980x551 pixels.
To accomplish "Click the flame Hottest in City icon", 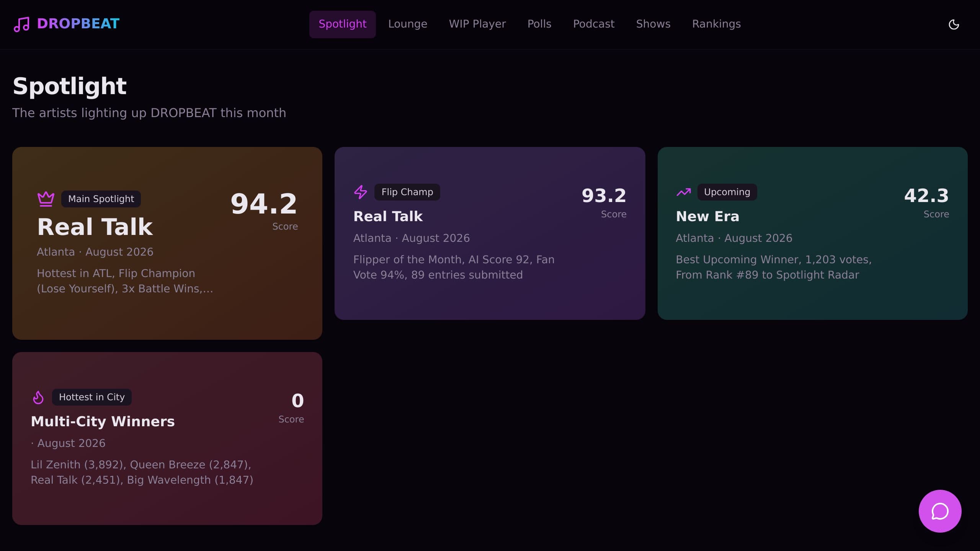I will (x=38, y=397).
